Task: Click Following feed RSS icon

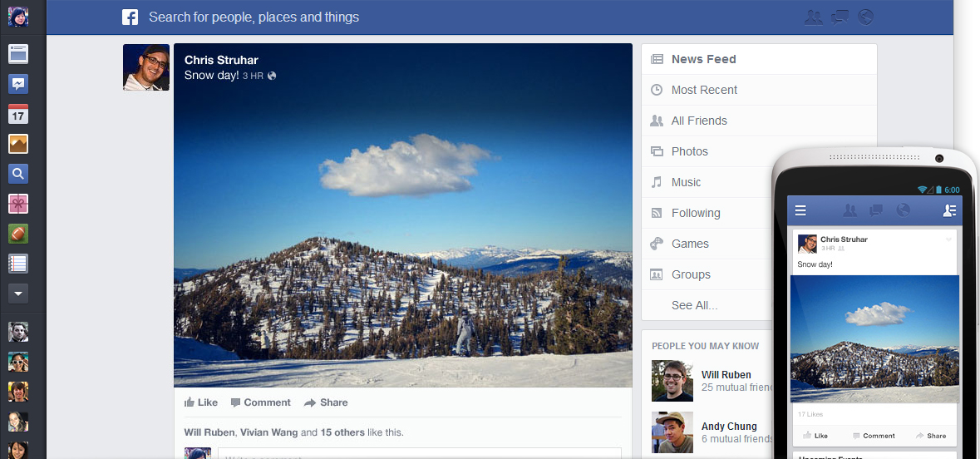Action: tap(657, 213)
